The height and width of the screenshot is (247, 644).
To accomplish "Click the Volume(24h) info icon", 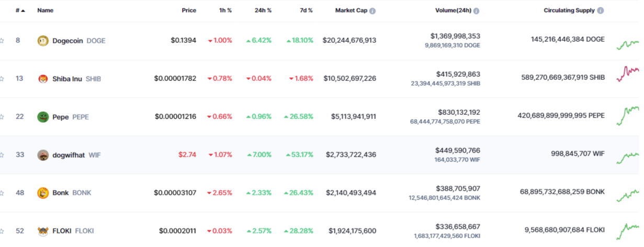I will 477,10.
